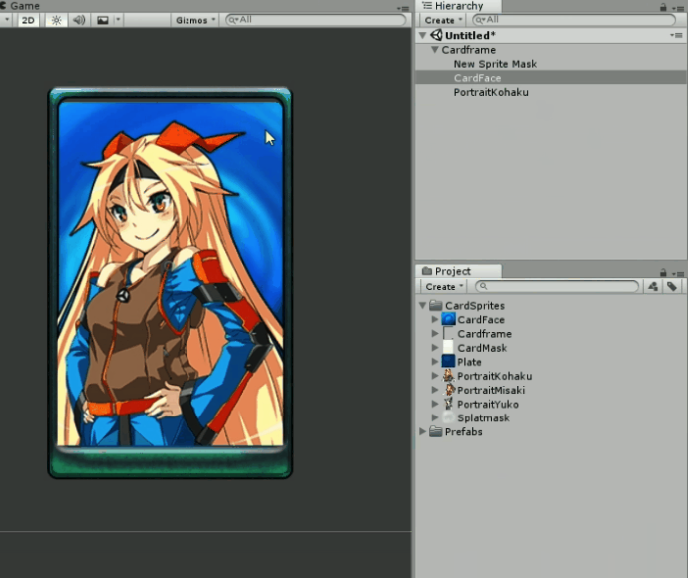This screenshot has width=688, height=578.
Task: Expand PortraitKohaku asset in Project
Action: pos(435,375)
